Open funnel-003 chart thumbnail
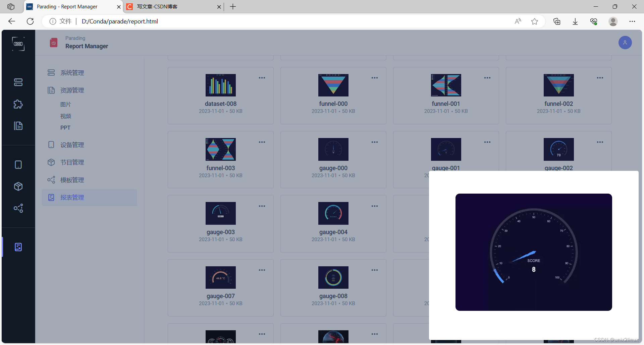 point(221,149)
